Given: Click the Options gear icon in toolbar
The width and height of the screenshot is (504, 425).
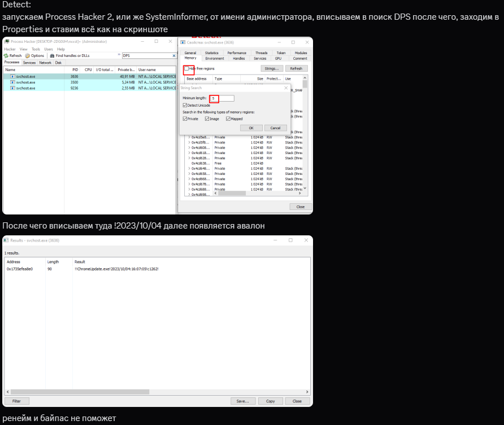Looking at the screenshot, I should (27, 55).
